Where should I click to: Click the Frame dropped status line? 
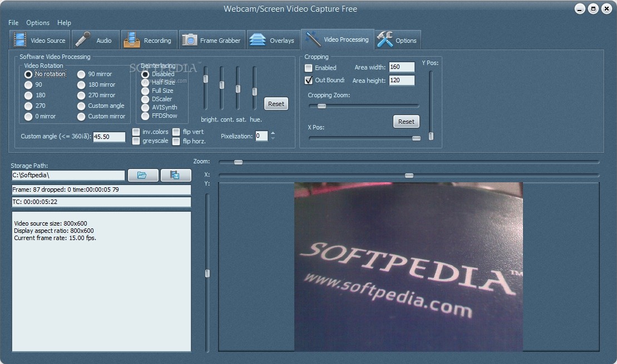pyautogui.click(x=101, y=190)
